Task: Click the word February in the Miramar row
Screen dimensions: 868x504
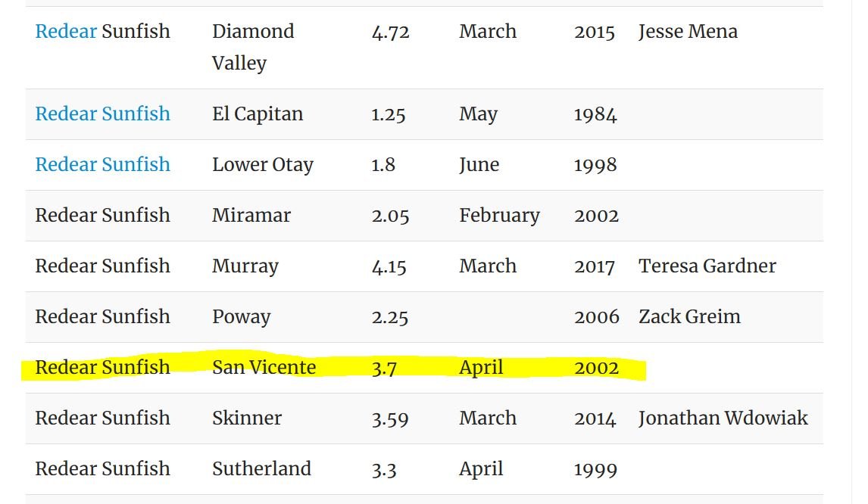Action: [x=499, y=216]
